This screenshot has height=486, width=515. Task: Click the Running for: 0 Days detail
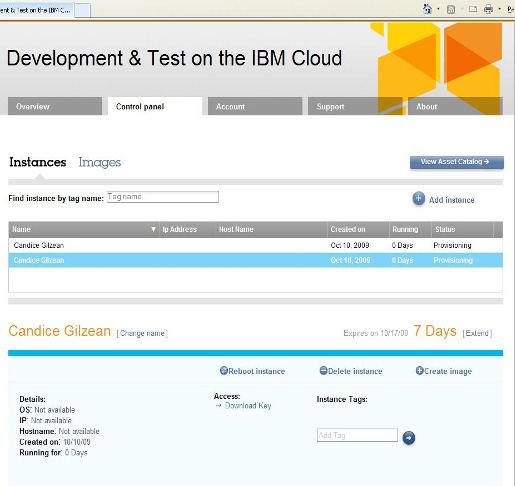53,453
